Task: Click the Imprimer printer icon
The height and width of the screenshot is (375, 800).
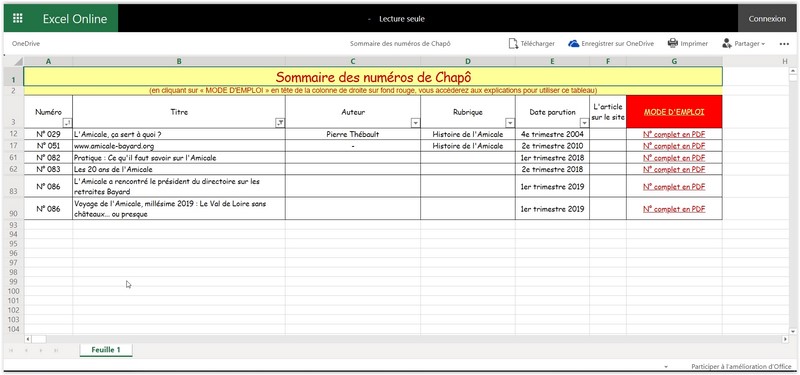Action: pos(672,43)
